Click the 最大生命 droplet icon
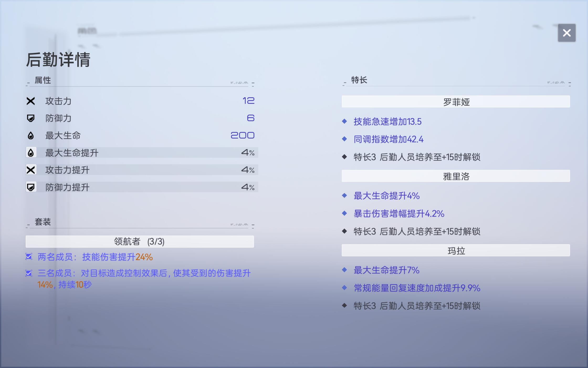Image resolution: width=588 pixels, height=368 pixels. (31, 136)
